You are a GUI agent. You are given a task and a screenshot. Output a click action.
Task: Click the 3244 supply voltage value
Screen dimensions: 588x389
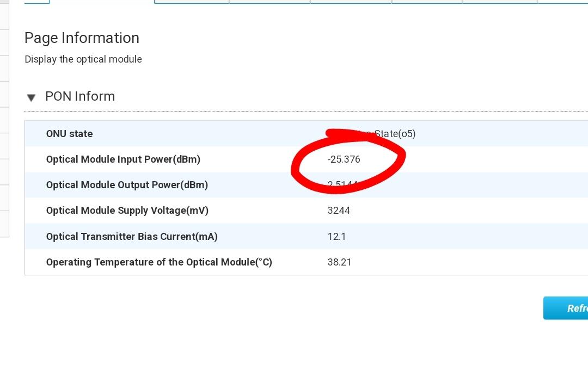click(339, 211)
